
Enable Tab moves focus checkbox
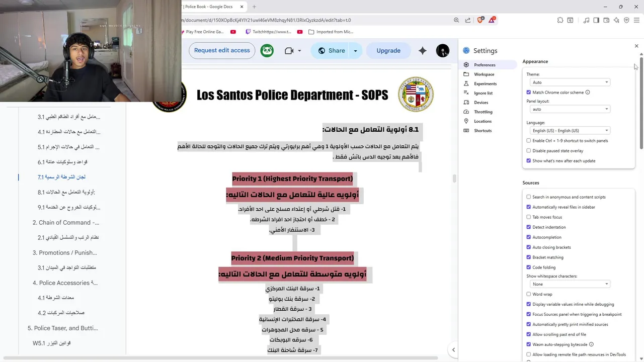[528, 217]
